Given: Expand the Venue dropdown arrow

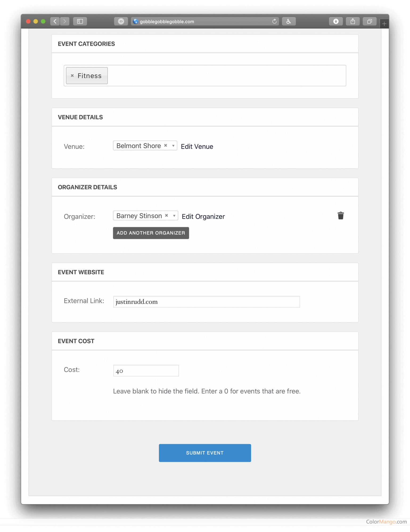Looking at the screenshot, I should (173, 146).
